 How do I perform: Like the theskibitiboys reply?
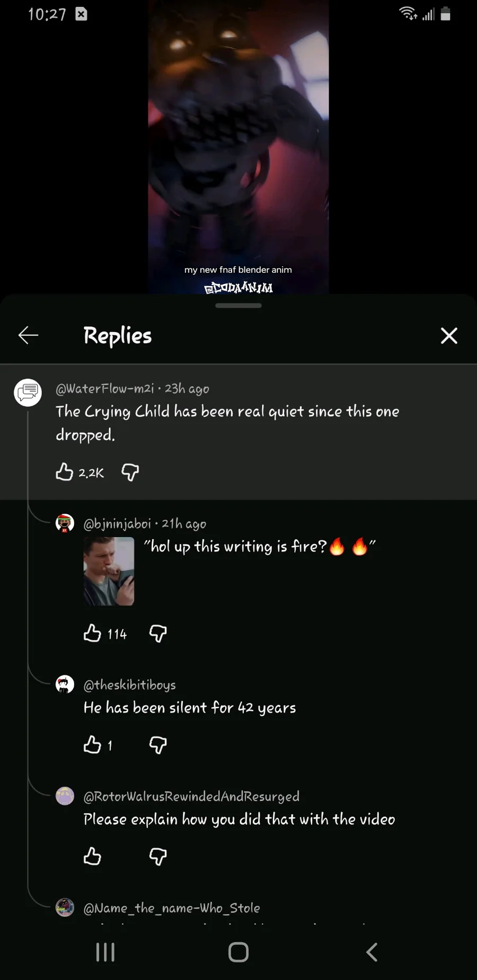point(92,745)
